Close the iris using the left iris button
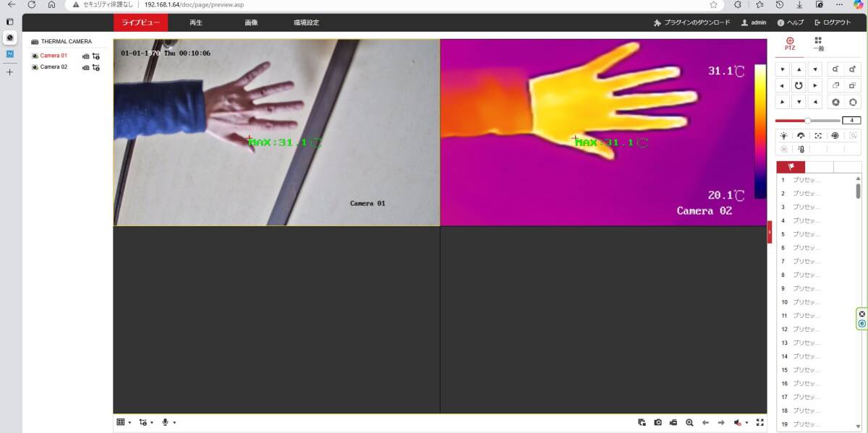This screenshot has width=868, height=433. (x=835, y=102)
